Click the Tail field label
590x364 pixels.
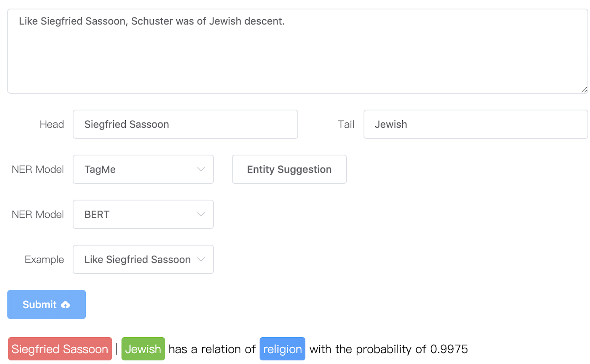click(346, 124)
